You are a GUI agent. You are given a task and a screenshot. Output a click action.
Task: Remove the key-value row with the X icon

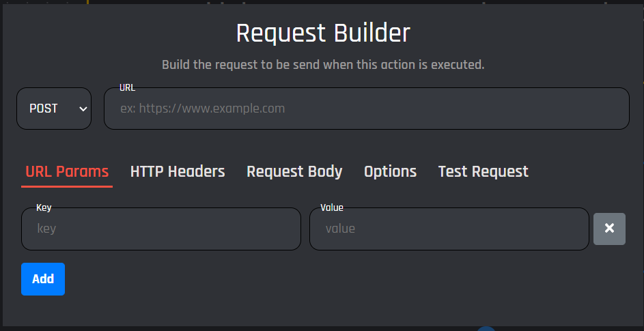tap(609, 229)
